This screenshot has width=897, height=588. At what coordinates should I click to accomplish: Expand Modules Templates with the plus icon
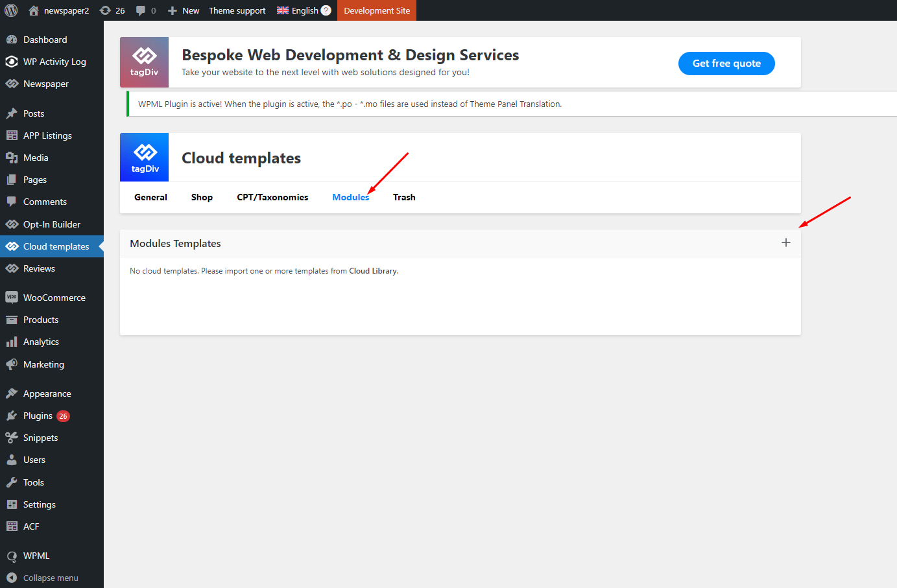786,242
